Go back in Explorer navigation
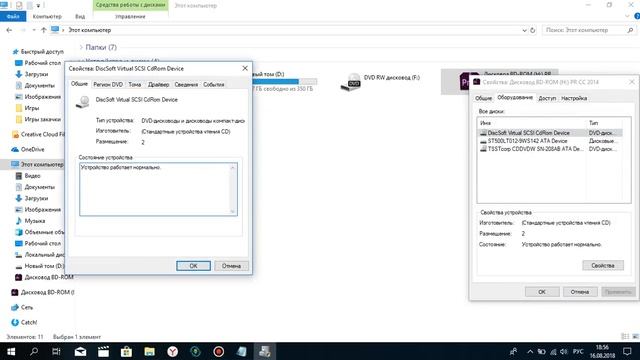This screenshot has height=360, width=640. 9,30
